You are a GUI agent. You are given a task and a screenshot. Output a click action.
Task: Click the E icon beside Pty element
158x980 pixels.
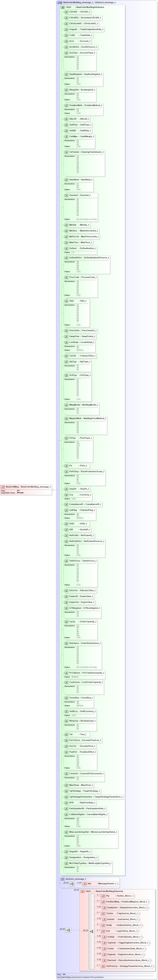(x=103, y=896)
